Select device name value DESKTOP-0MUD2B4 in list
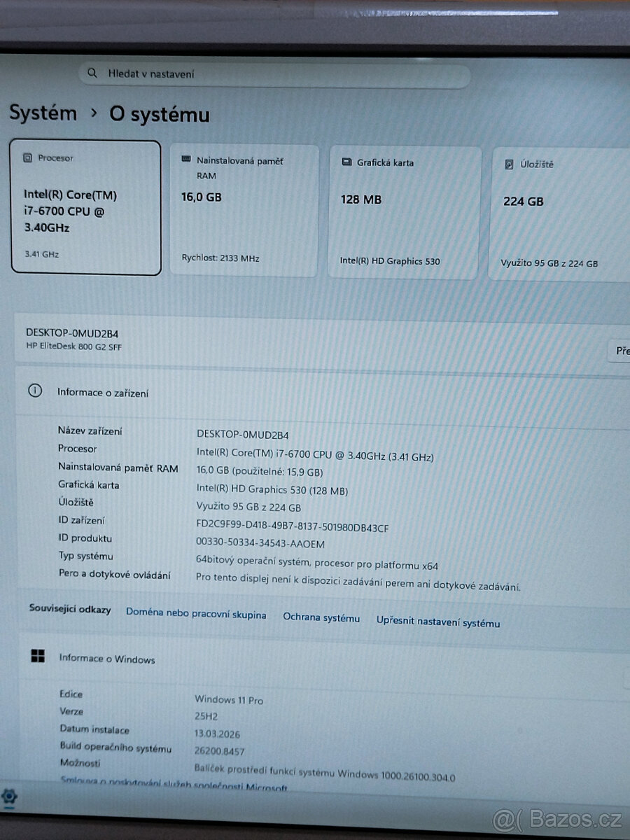Viewport: 630px width, 840px height. [243, 434]
